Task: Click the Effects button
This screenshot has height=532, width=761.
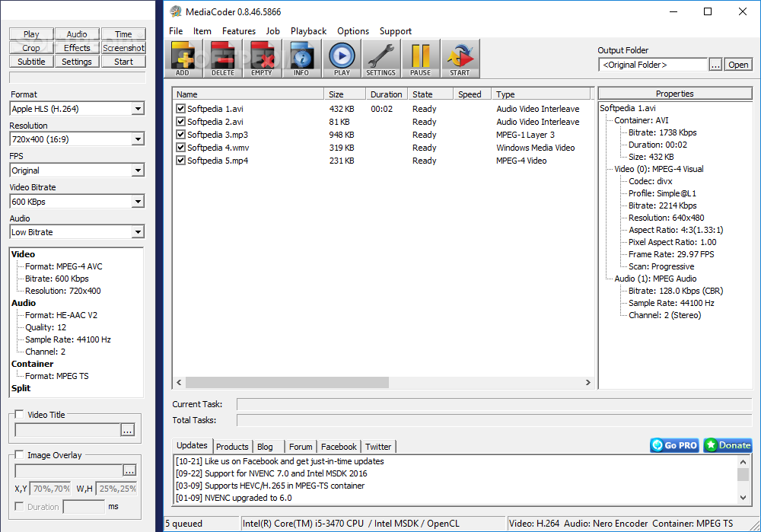Action: point(77,48)
